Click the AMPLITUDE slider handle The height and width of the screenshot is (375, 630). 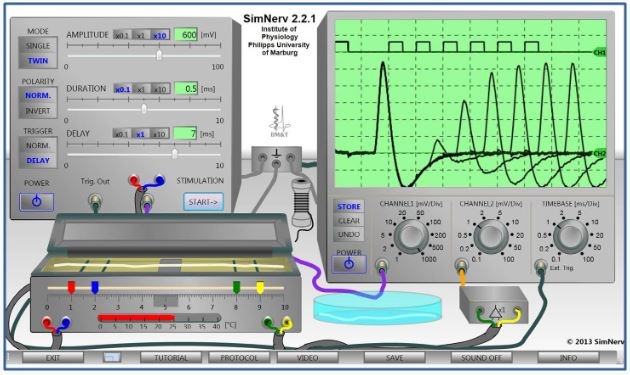click(x=159, y=55)
